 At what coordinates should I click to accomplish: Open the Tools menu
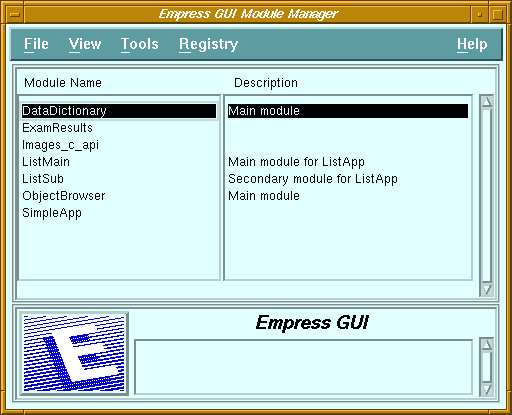coord(139,44)
